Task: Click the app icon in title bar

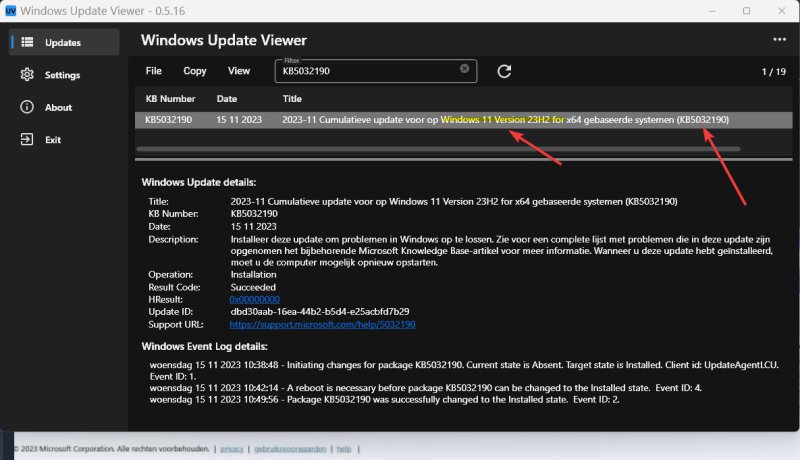Action: click(10, 10)
